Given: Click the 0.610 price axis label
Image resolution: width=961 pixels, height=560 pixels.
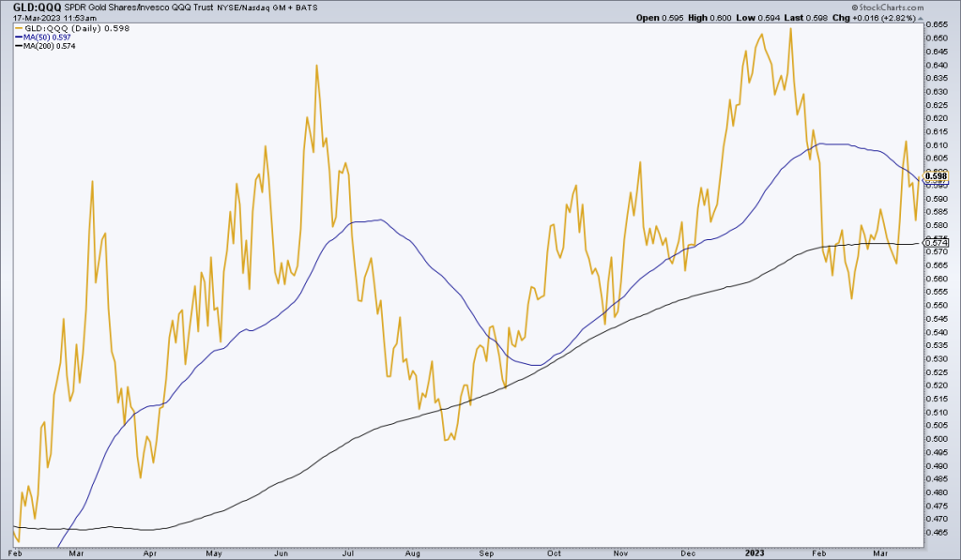Looking at the screenshot, I should [x=938, y=145].
